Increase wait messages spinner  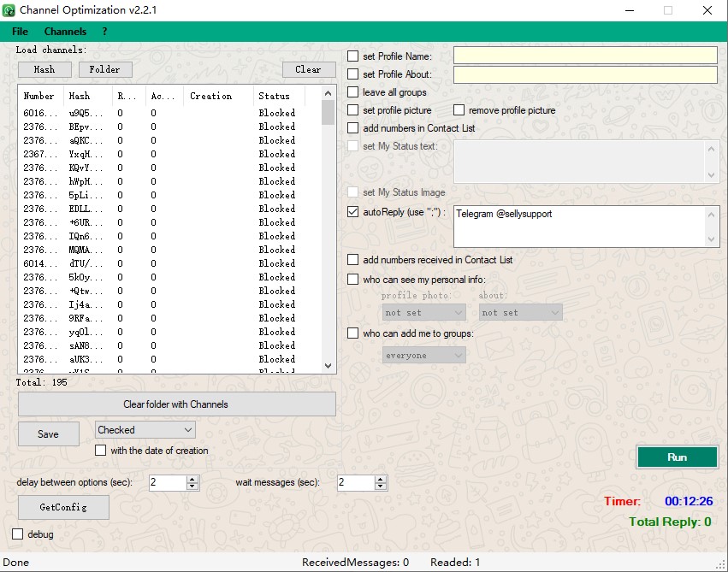(x=381, y=479)
